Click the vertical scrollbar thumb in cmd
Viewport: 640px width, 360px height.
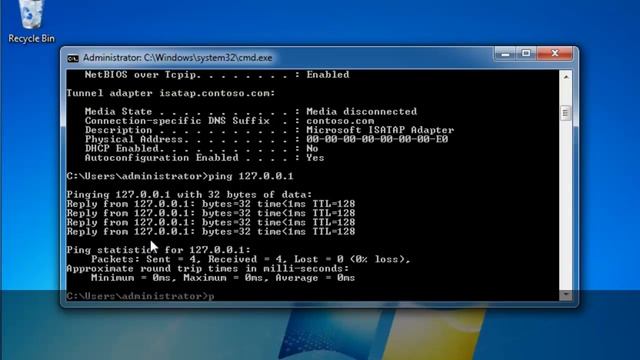pyautogui.click(x=565, y=113)
